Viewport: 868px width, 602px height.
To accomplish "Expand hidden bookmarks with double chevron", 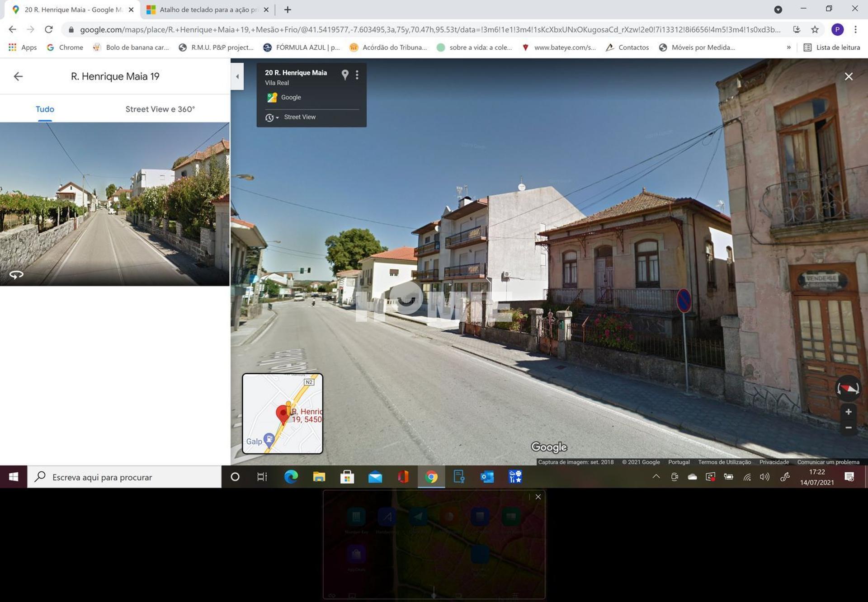I will tap(788, 47).
